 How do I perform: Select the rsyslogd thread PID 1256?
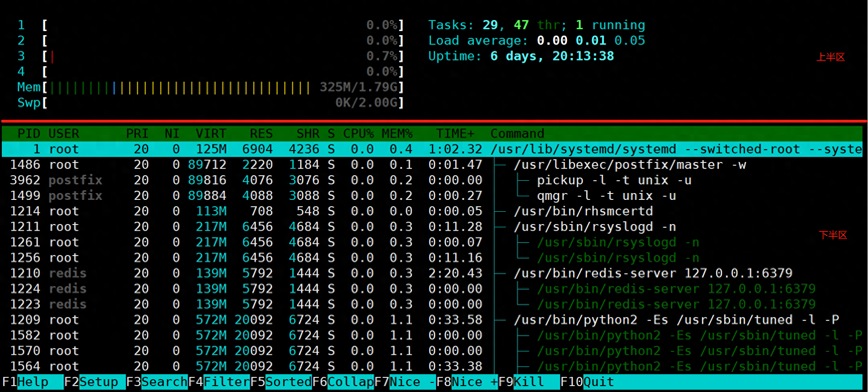coord(432,258)
